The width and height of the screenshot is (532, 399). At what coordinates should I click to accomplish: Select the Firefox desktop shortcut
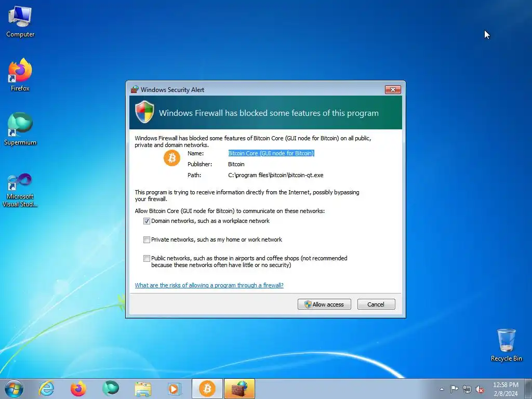[20, 75]
